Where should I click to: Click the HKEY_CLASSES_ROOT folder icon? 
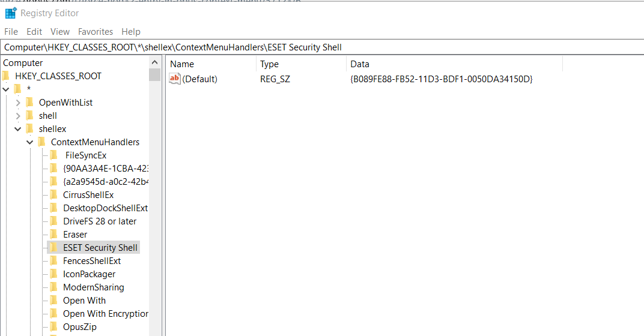[x=6, y=76]
